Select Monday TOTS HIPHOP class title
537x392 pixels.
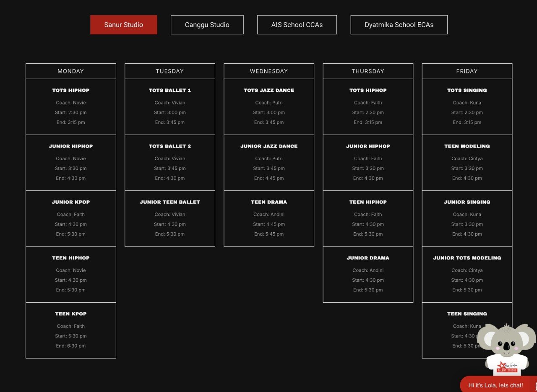click(71, 90)
